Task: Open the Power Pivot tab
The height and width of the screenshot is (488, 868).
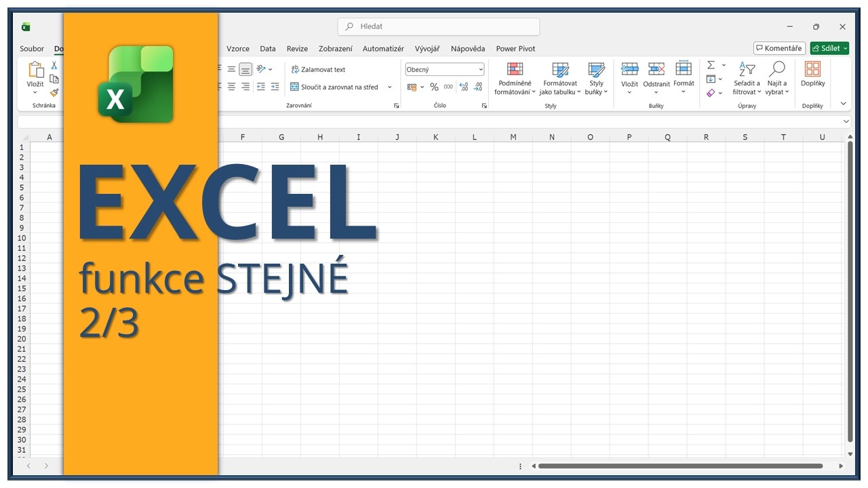Action: (515, 49)
